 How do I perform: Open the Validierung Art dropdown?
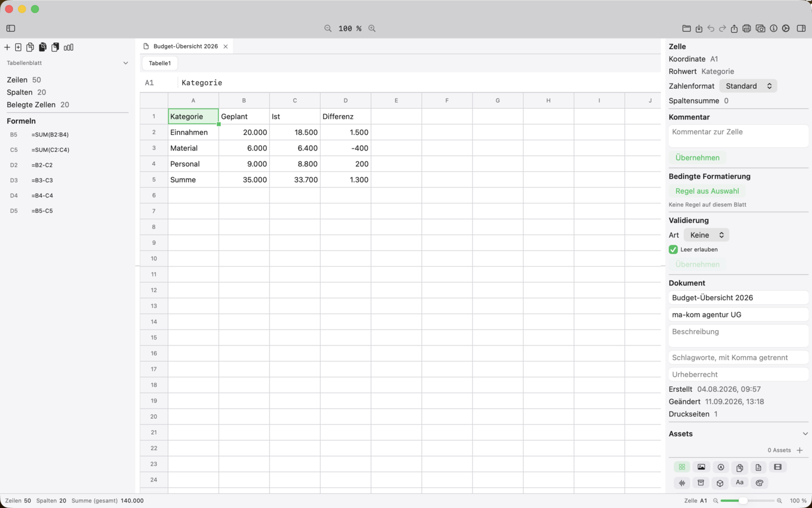point(707,235)
